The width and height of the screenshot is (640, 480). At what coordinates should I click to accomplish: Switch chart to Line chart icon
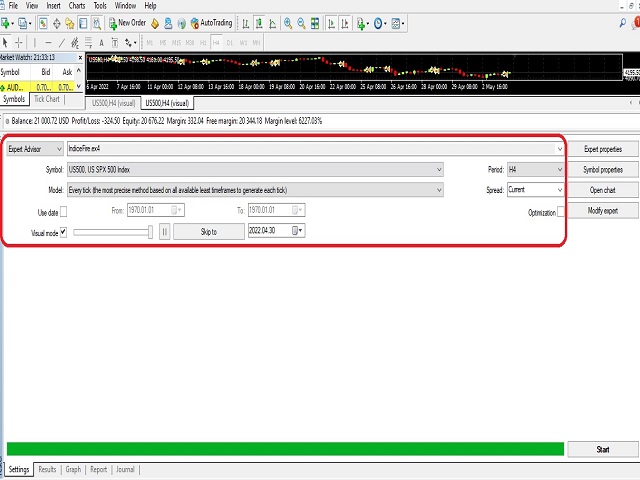pyautogui.click(x=273, y=24)
